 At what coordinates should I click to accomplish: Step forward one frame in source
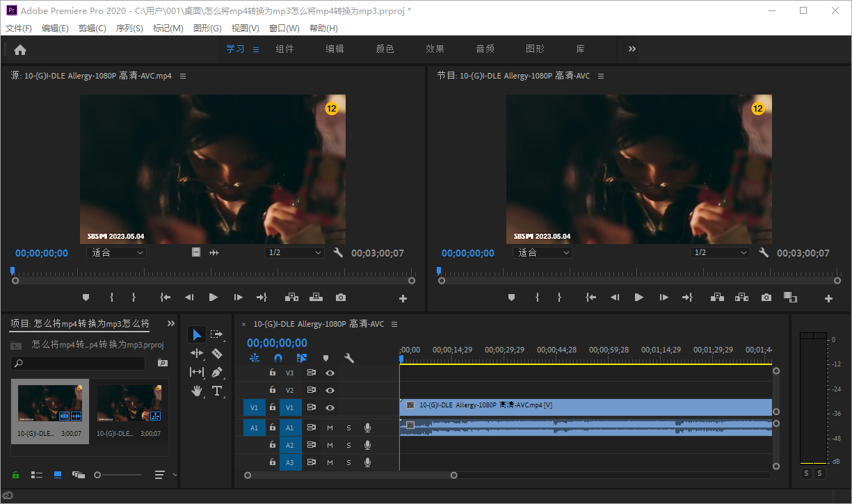(239, 298)
